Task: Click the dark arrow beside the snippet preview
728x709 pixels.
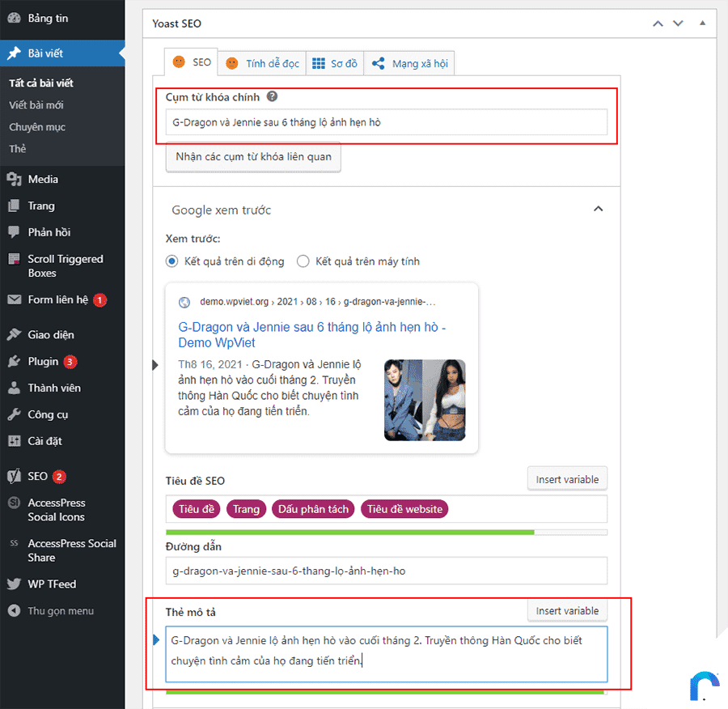Action: click(x=155, y=365)
